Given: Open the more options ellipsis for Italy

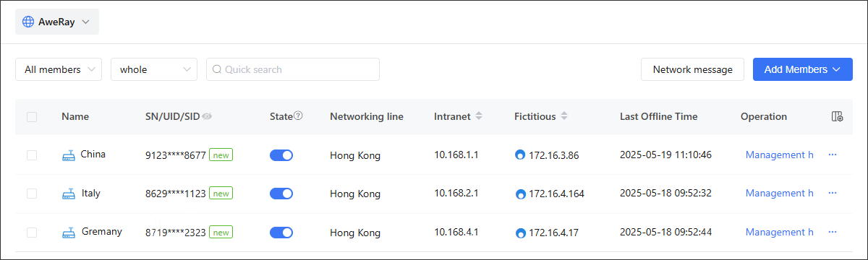Looking at the screenshot, I should [x=833, y=193].
